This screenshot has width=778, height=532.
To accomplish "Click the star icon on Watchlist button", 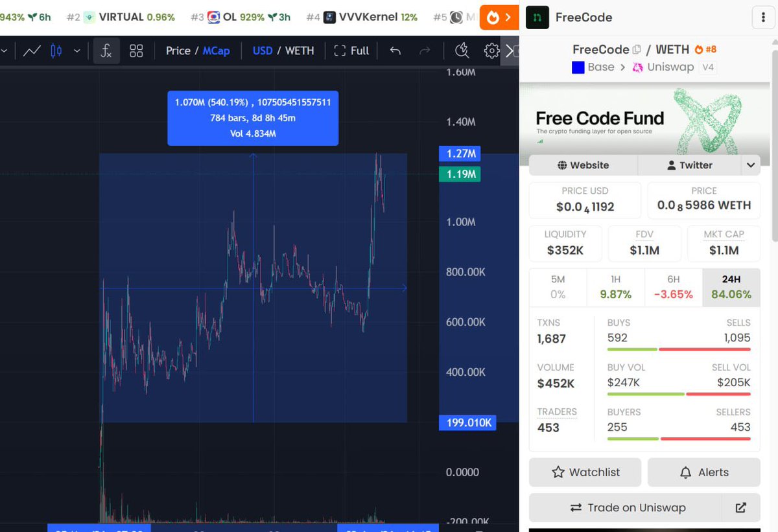I will click(558, 472).
